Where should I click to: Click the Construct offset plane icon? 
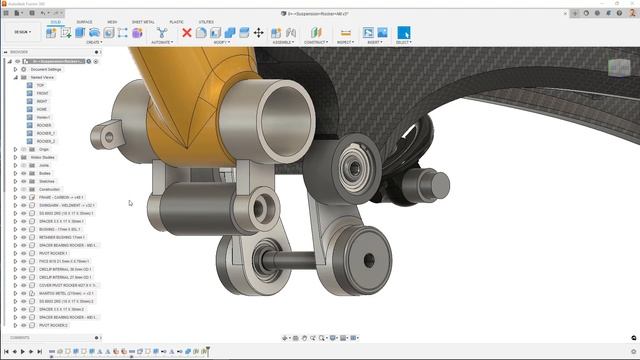pyautogui.click(x=316, y=33)
